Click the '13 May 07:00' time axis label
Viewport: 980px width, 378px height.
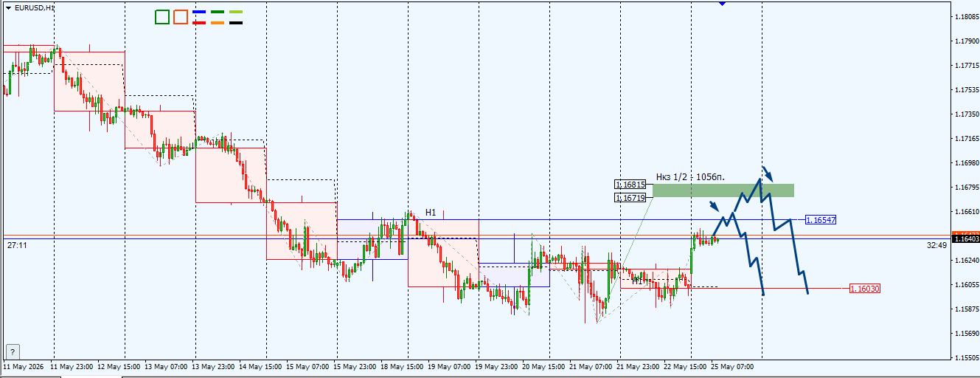(x=167, y=366)
